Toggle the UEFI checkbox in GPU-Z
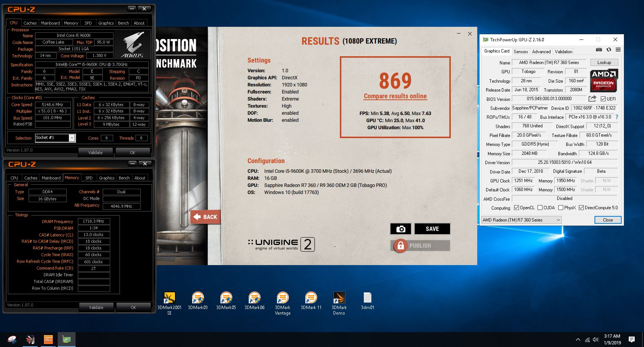This screenshot has width=644, height=347. coord(603,99)
